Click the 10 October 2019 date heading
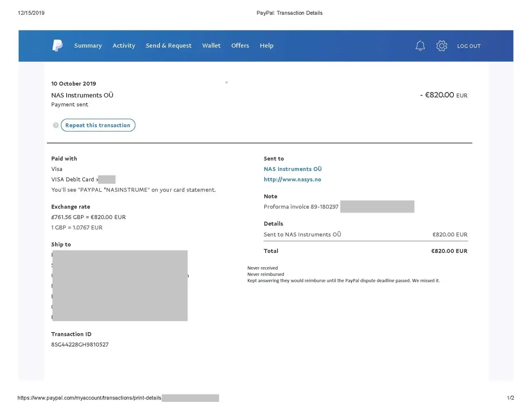 (x=74, y=84)
